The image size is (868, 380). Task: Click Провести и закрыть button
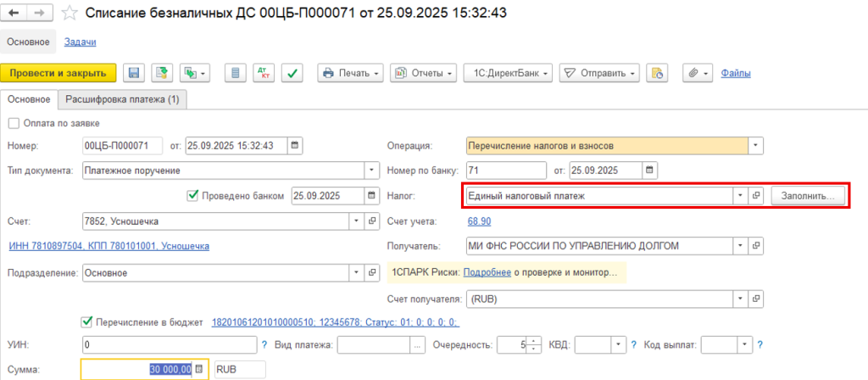coord(58,73)
